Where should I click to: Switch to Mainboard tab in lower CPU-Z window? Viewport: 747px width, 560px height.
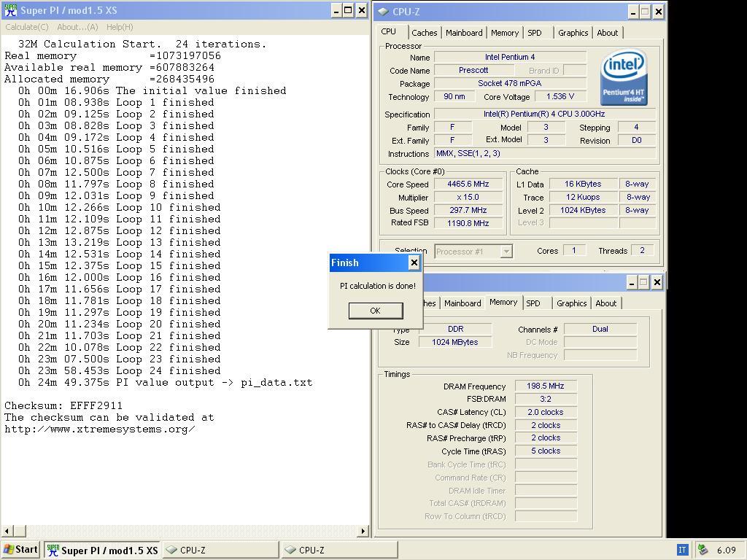462,303
